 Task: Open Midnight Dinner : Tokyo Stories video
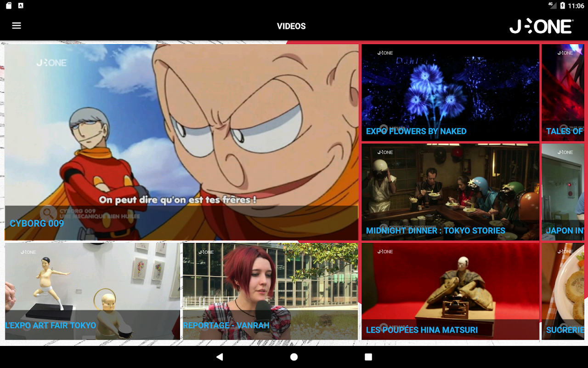[x=450, y=192]
